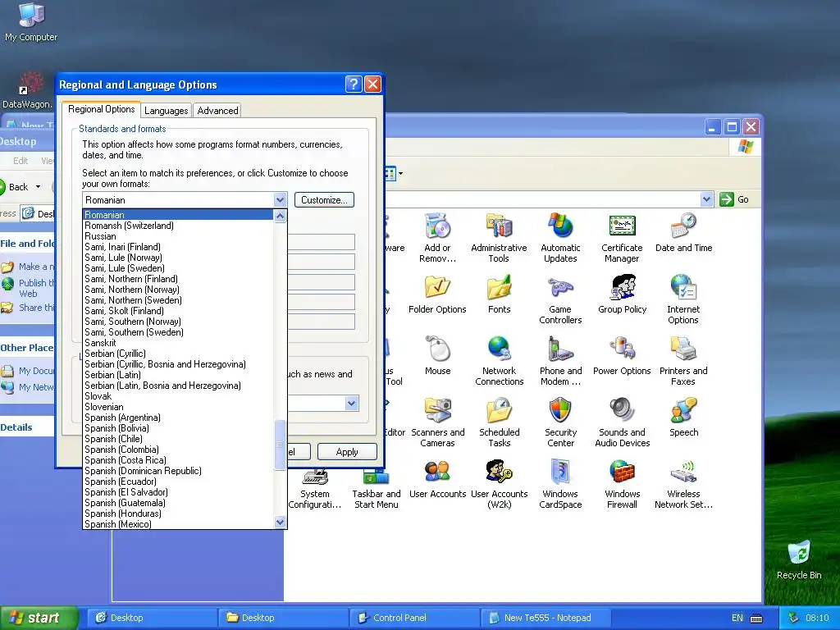Open Power Options icon
The image size is (840, 630).
[622, 356]
